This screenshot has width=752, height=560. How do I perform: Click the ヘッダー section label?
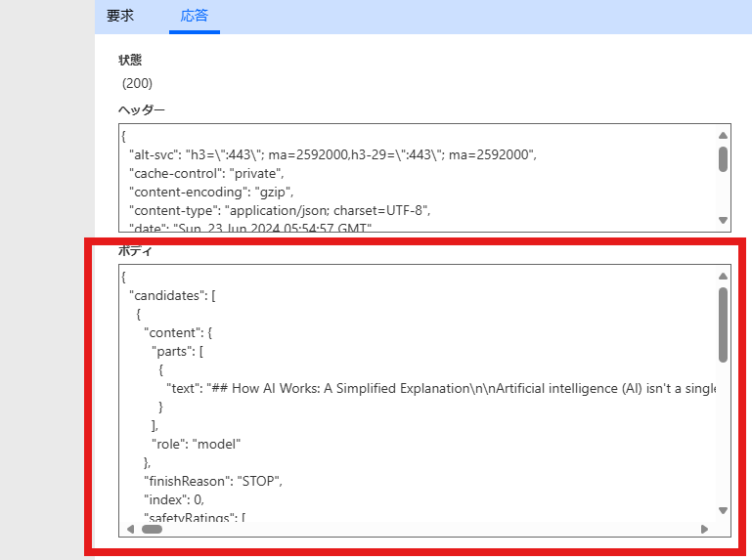click(142, 109)
